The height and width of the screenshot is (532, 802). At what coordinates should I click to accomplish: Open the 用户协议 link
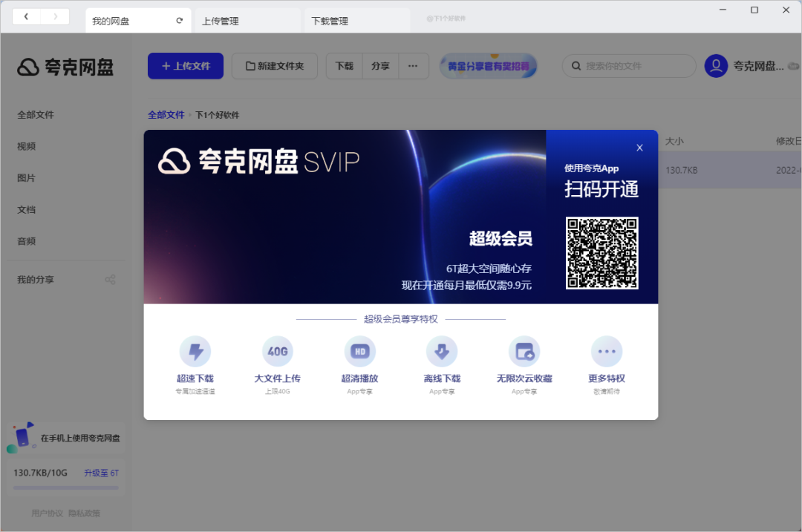[x=48, y=513]
